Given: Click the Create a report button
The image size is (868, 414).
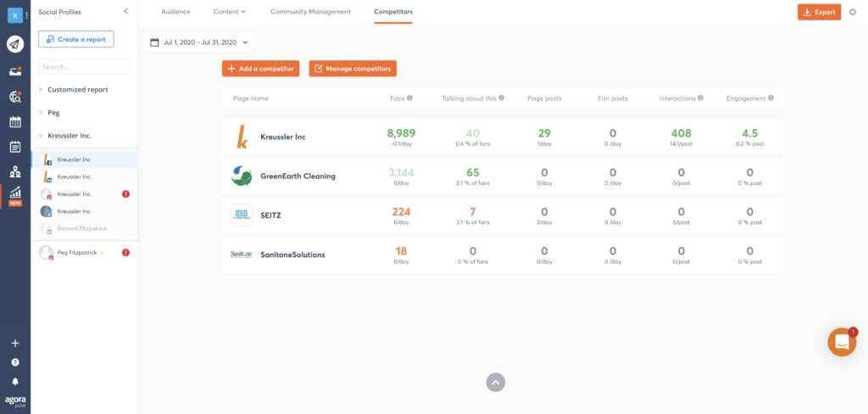Looking at the screenshot, I should 75,39.
